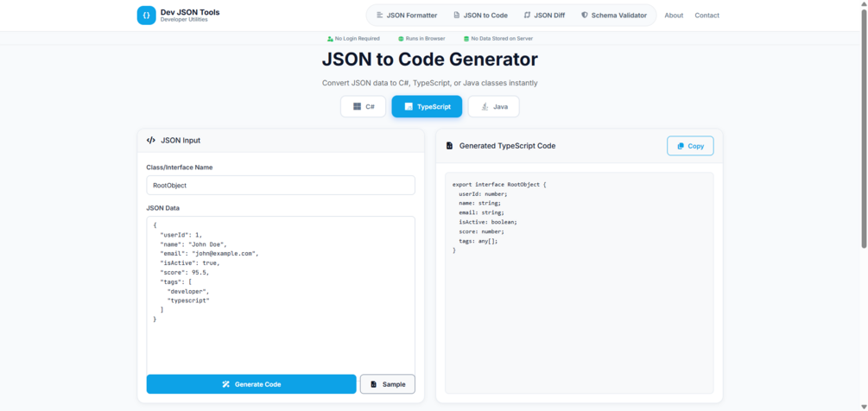Load Sample JSON data
Viewport: 868px width, 411px height.
[x=387, y=384]
